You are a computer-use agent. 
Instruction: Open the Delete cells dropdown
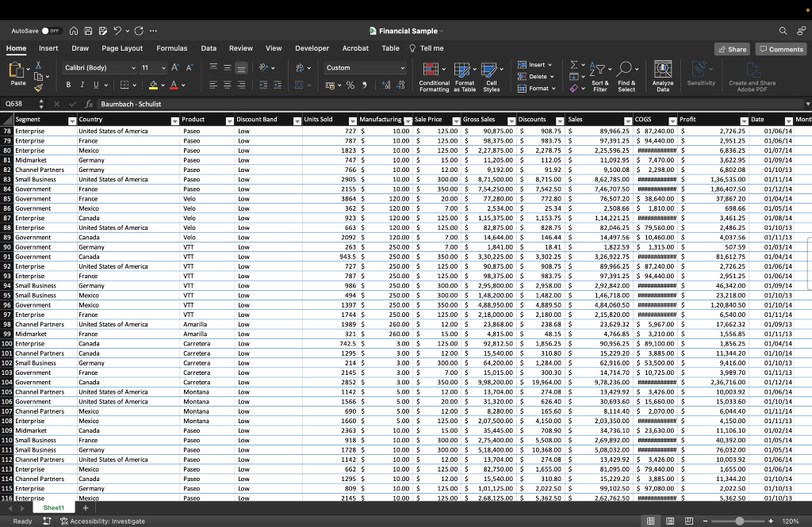536,77
